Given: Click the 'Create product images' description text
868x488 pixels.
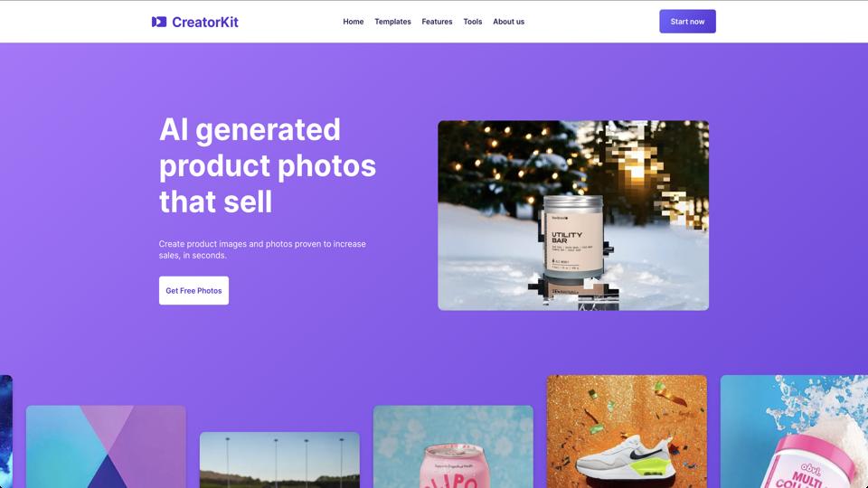Looking at the screenshot, I should point(262,249).
